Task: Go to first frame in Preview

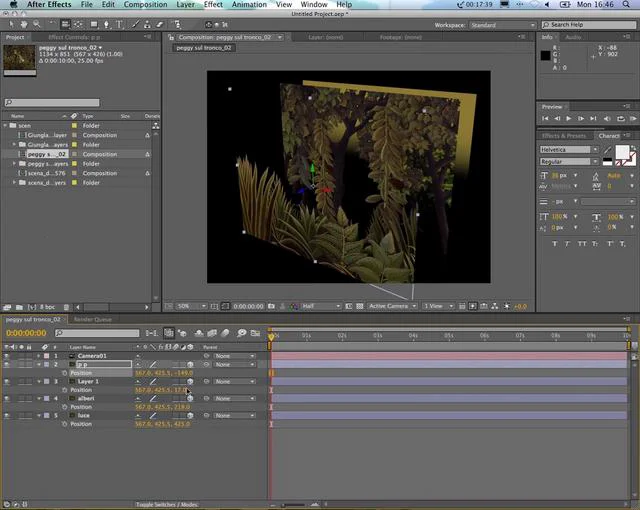Action: click(544, 119)
